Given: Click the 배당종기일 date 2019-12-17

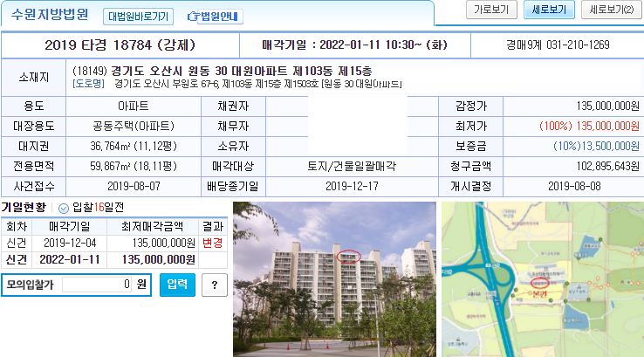Looking at the screenshot, I should click(352, 187).
